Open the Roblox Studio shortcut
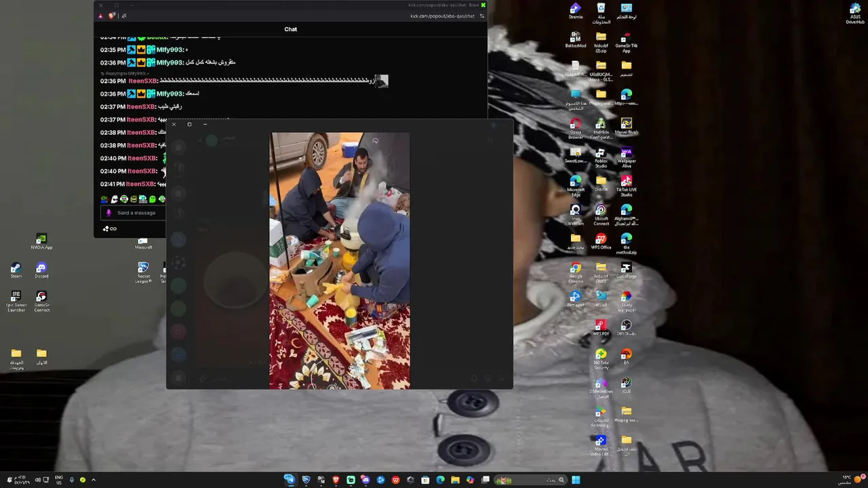The width and height of the screenshot is (868, 488). pos(601,157)
